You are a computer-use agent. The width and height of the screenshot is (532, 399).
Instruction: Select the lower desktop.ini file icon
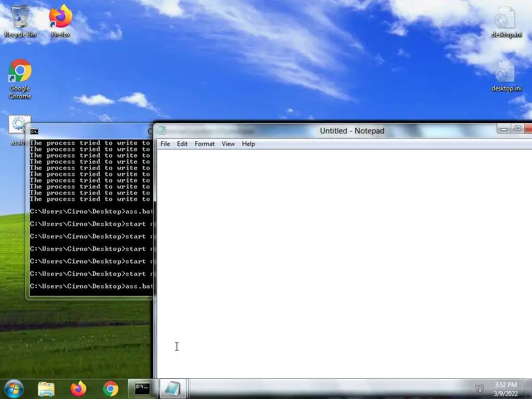click(506, 76)
